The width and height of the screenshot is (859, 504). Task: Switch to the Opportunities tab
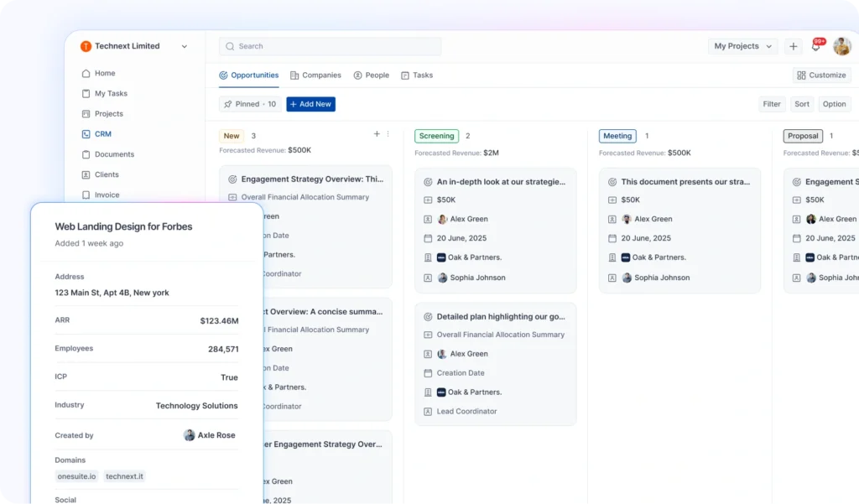[x=248, y=75]
